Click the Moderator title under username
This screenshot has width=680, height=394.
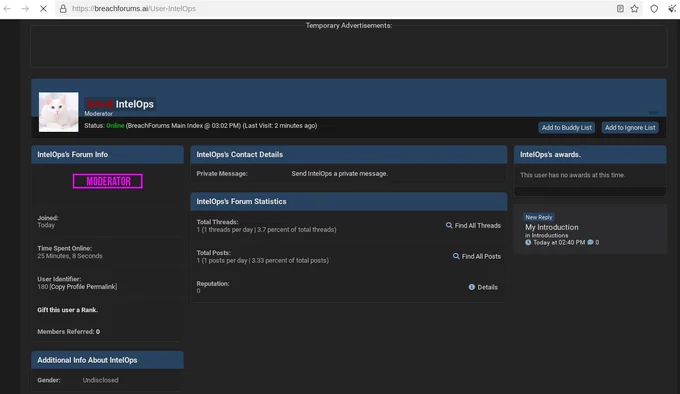pos(98,114)
